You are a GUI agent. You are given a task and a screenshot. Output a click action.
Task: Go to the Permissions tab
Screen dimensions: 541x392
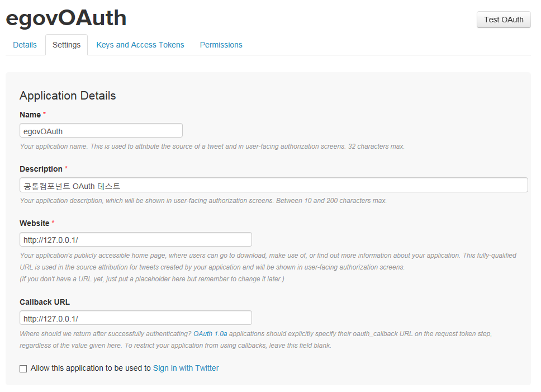221,45
